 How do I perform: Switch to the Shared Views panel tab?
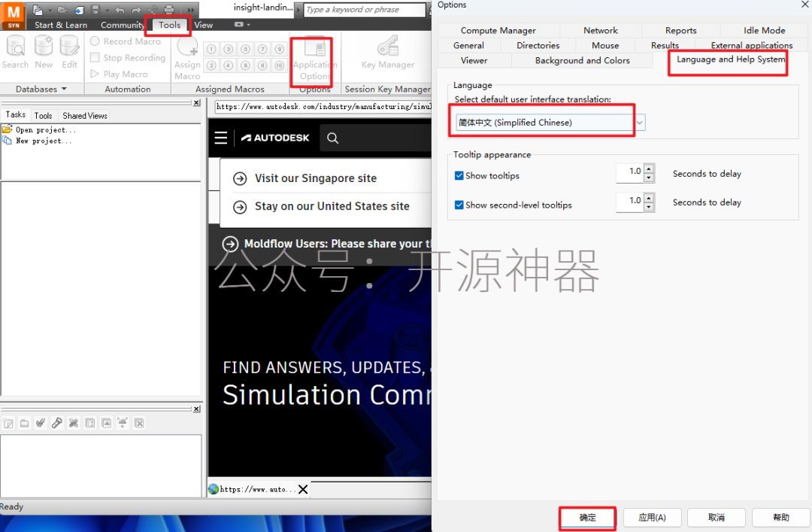coord(85,116)
